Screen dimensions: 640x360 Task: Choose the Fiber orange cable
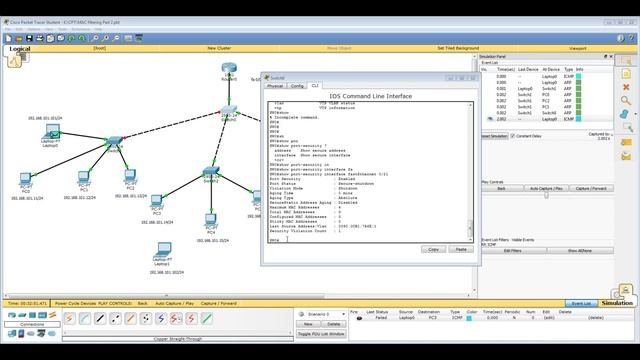131,318
